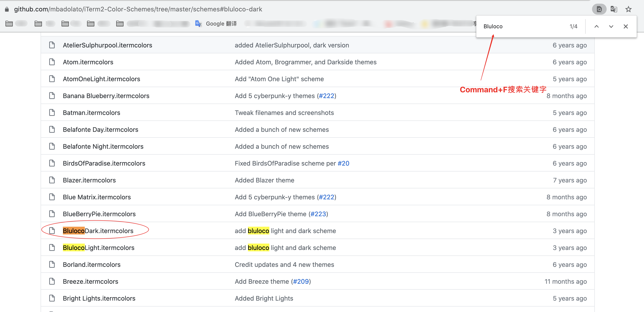Click the Google Translate icon near the star
Viewport: 644px width, 312px height.
pyautogui.click(x=614, y=9)
